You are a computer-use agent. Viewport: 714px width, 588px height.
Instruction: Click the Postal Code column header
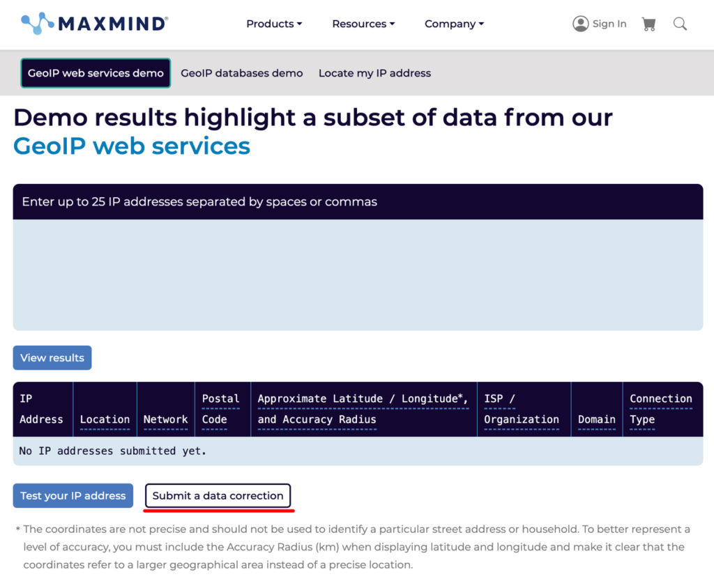220,409
